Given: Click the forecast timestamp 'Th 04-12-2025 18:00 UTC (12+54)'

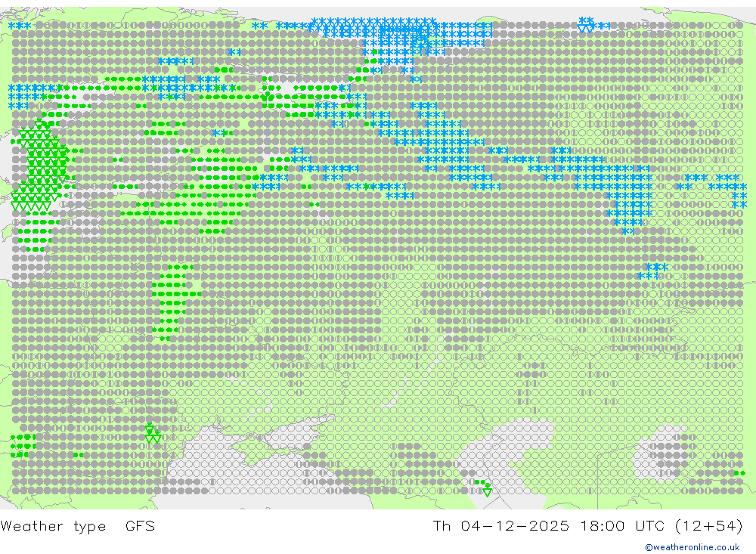Looking at the screenshot, I should [587, 526].
